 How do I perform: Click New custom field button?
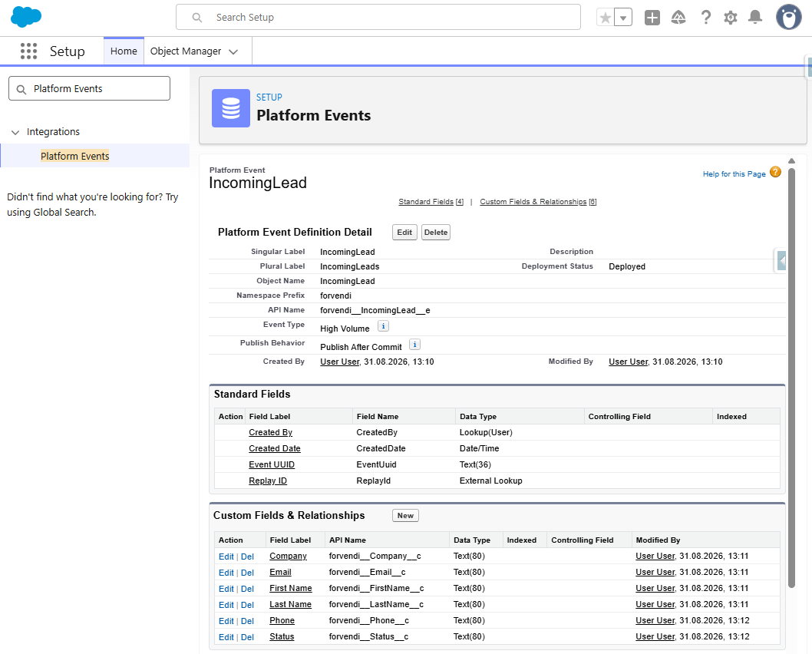click(x=405, y=516)
